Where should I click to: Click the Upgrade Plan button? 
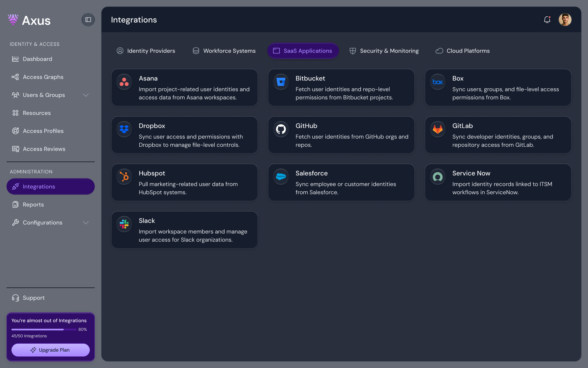click(x=51, y=350)
